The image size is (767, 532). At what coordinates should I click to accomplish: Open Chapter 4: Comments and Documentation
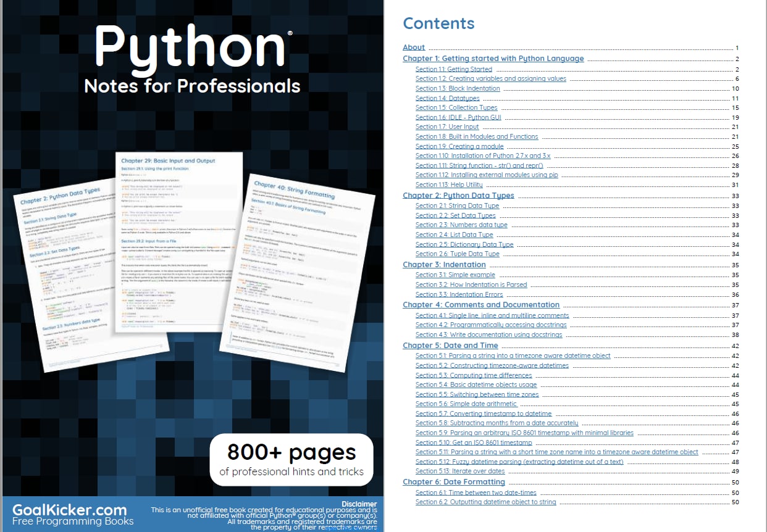481,305
